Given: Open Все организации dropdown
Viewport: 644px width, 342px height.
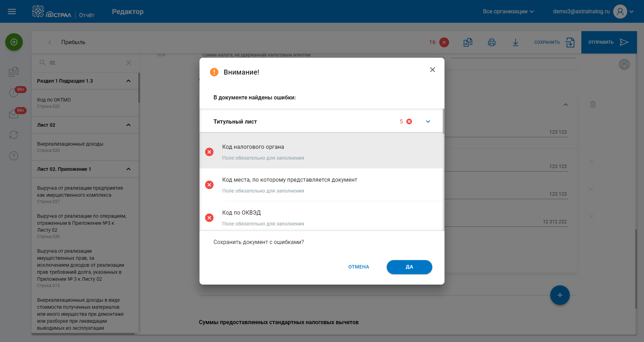Looking at the screenshot, I should [x=508, y=12].
